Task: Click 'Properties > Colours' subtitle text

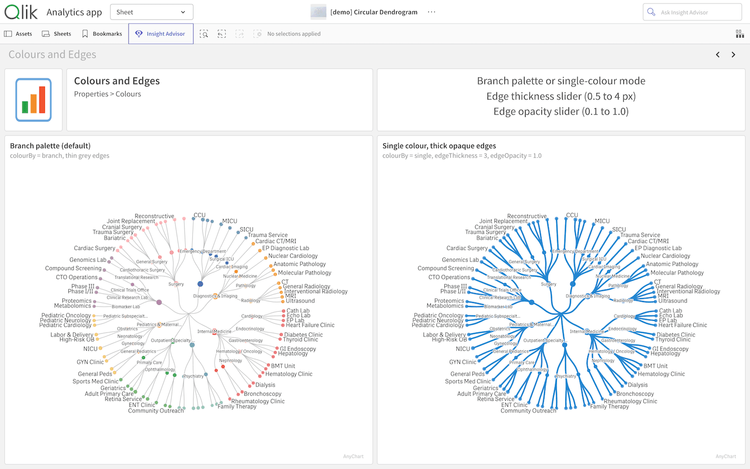Action: 107,94
